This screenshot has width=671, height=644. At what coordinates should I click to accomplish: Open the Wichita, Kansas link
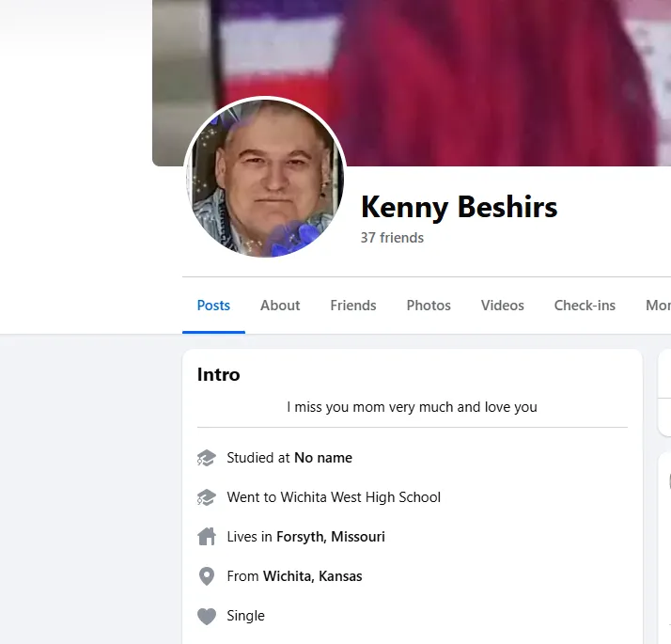tap(312, 576)
